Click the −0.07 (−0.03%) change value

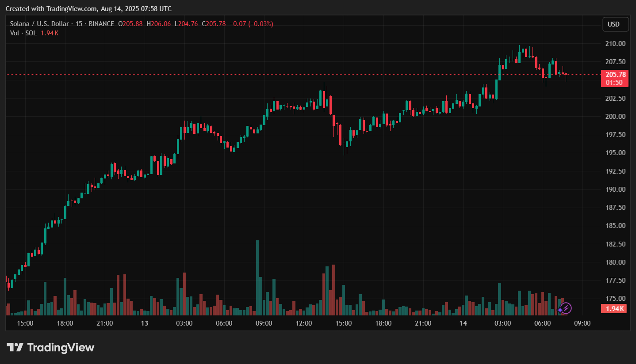[x=252, y=24]
